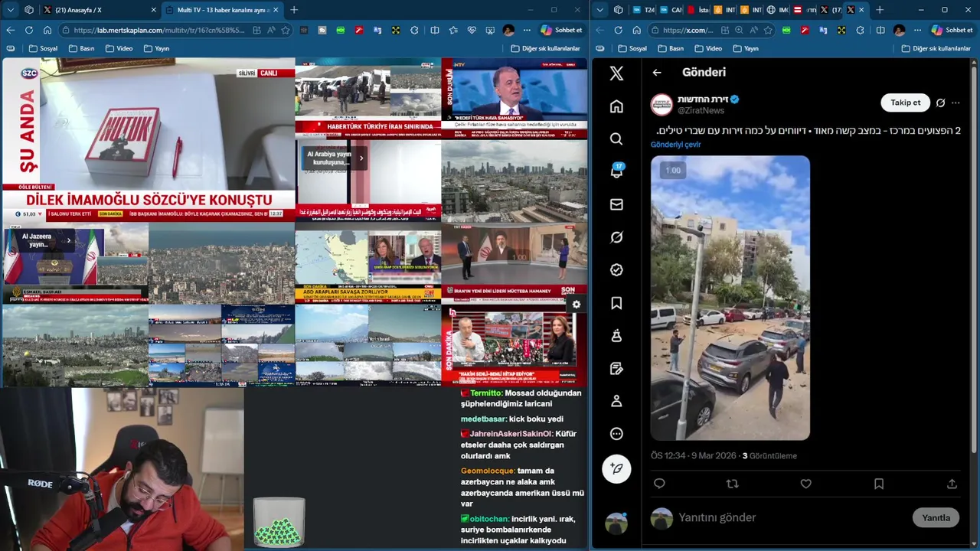This screenshot has width=980, height=551.
Task: Click home button in Multi TV window
Action: [x=47, y=30]
